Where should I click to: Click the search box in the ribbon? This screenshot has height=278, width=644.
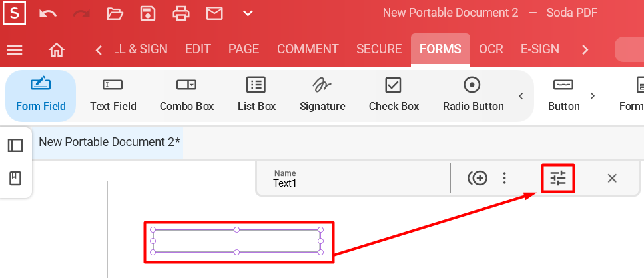pos(629,49)
